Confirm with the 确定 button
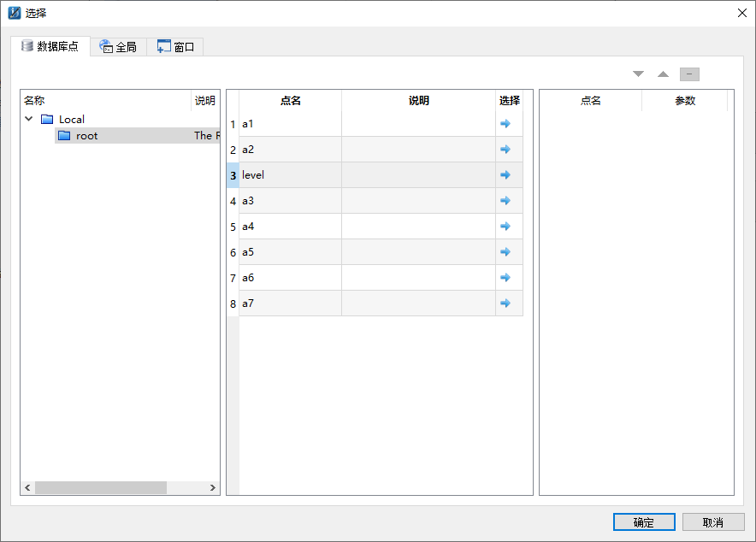The image size is (756, 542). [x=644, y=522]
